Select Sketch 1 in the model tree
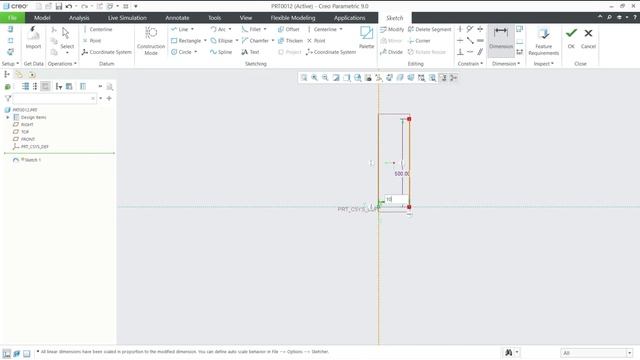The height and width of the screenshot is (360, 640). [27, 160]
